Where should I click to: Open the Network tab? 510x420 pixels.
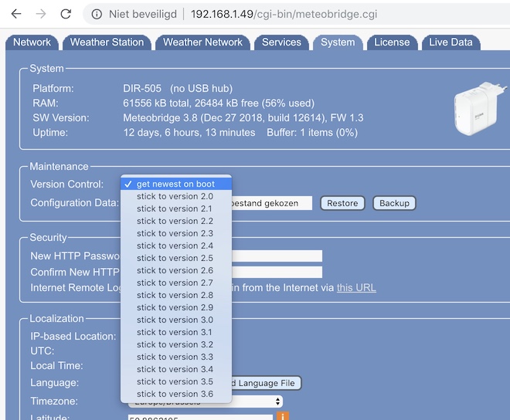[x=32, y=42]
